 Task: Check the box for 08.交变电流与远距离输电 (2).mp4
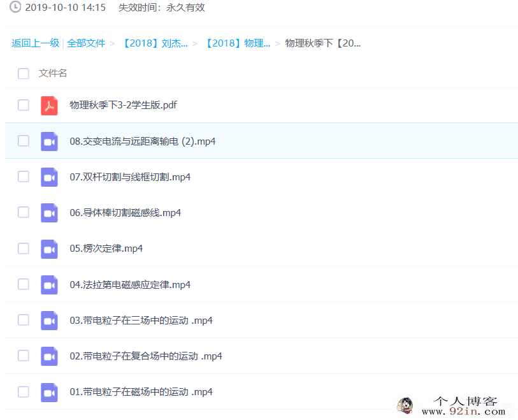[x=24, y=141]
